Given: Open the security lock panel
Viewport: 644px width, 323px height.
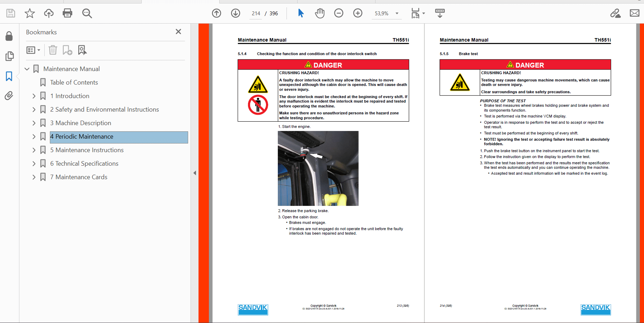Looking at the screenshot, I should [9, 36].
